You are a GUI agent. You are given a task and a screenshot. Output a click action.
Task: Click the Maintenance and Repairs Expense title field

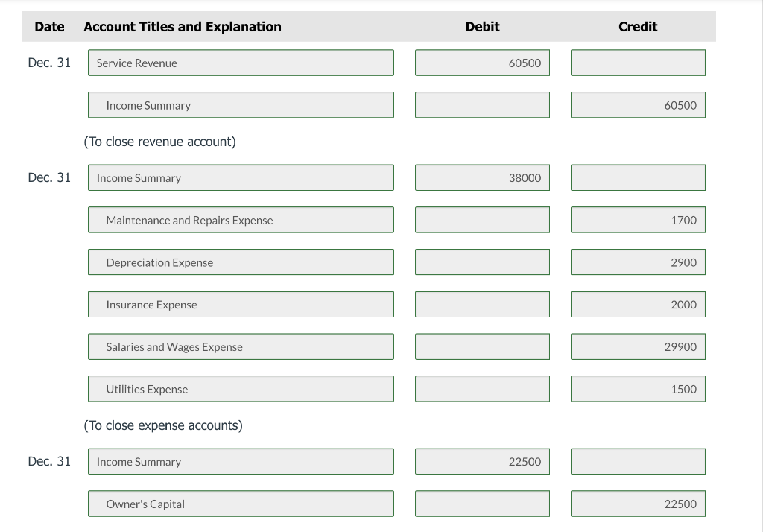pos(241,219)
